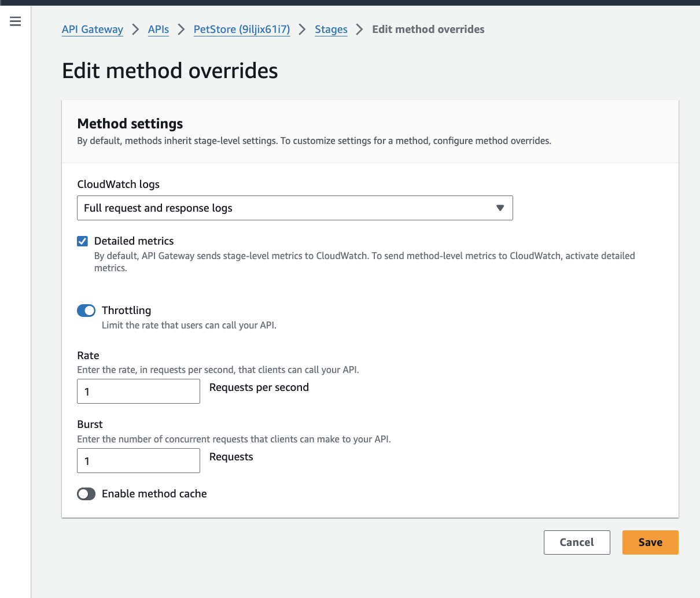Enable method cache
Screen dimensions: 700x598
coord(86,494)
